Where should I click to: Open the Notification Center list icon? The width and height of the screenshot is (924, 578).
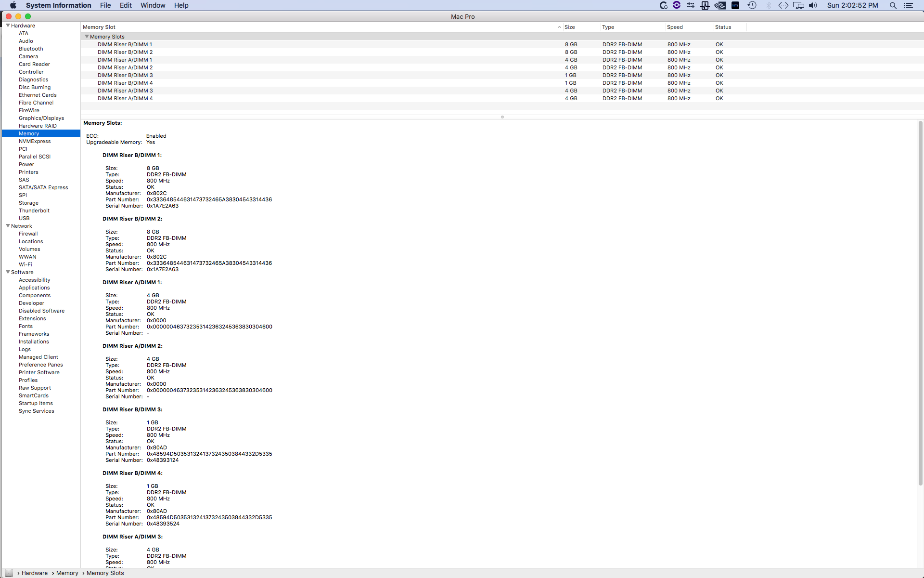tap(909, 5)
